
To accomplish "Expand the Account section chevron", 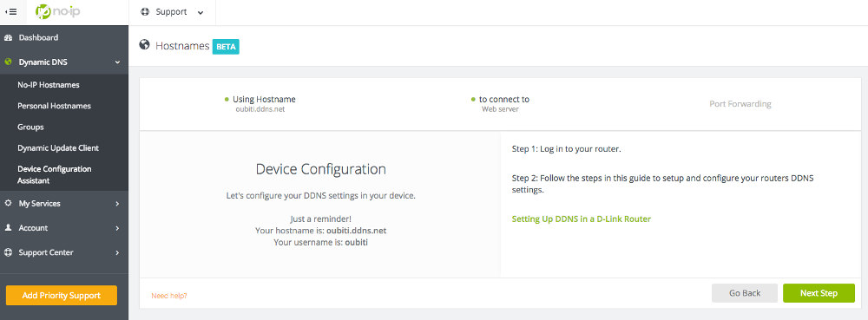I will coord(117,228).
